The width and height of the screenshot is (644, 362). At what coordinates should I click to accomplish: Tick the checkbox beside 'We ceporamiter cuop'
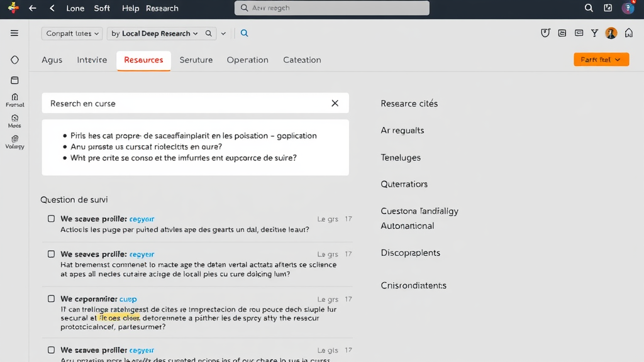[x=51, y=299]
